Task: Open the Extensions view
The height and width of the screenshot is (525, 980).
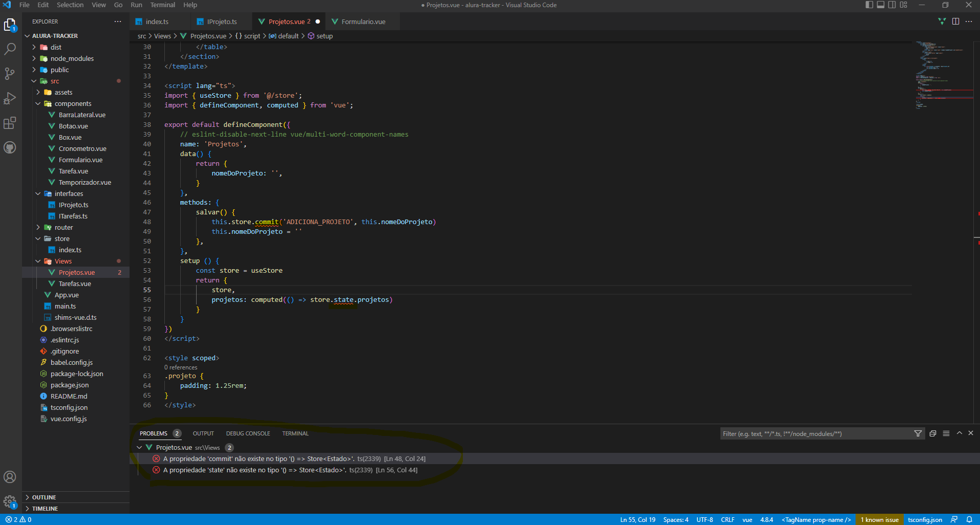Action: (10, 123)
